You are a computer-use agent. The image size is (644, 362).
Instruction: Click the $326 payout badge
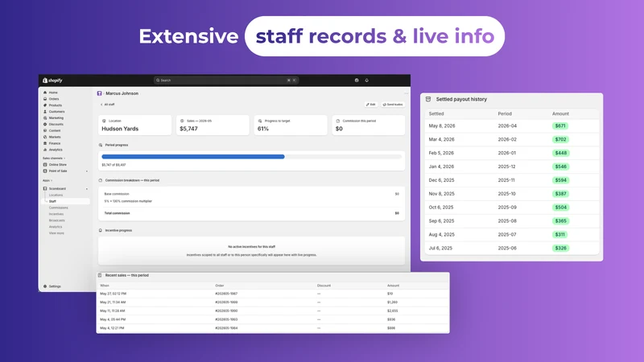pos(560,249)
